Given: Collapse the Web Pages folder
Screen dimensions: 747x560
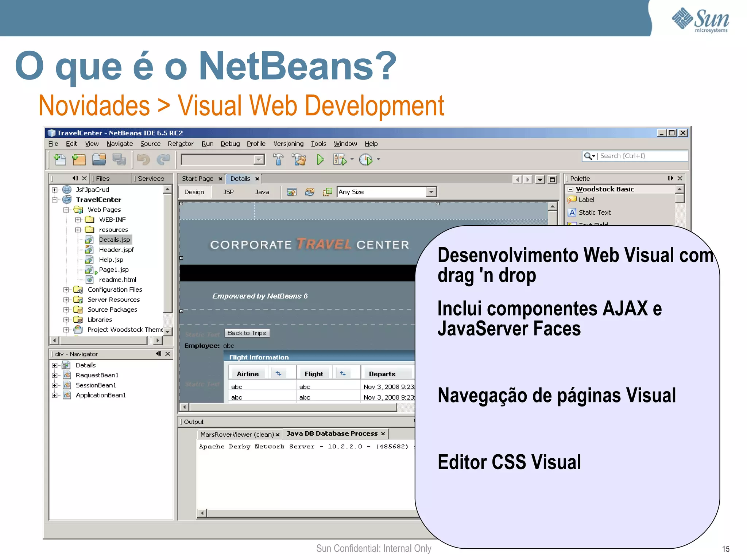Looking at the screenshot, I should click(x=66, y=210).
